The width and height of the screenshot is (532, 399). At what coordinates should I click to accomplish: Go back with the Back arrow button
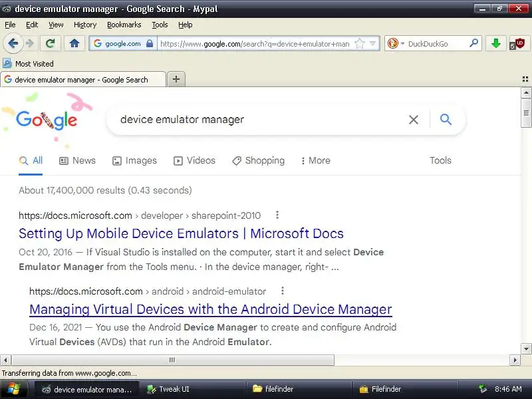[x=13, y=43]
